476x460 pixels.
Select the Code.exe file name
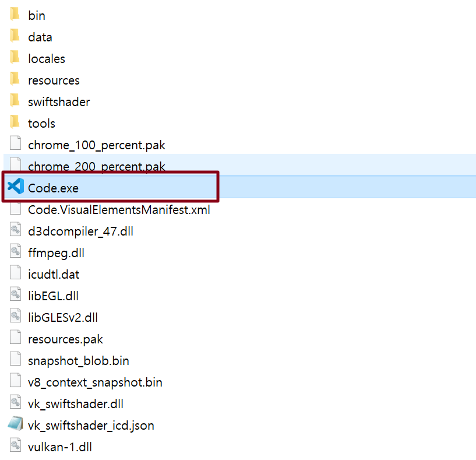(53, 188)
